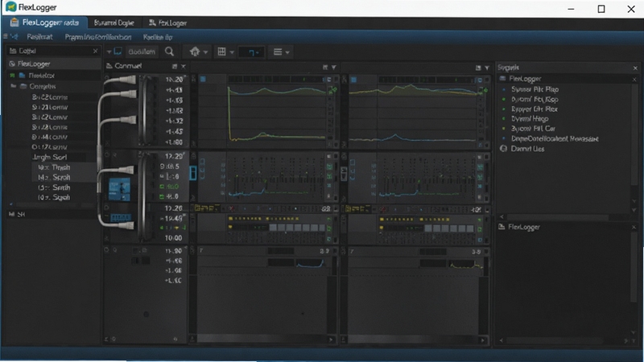
Task: Select the tree row with the blue folder icon
Action: click(53, 76)
